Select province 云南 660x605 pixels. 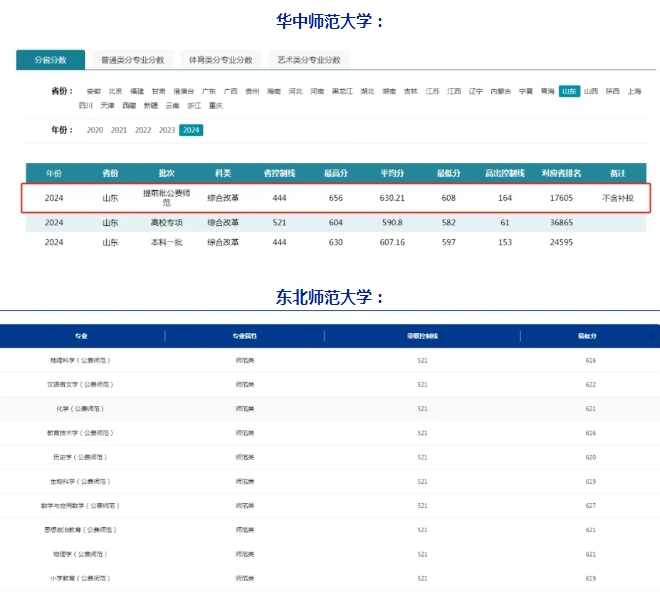coord(173,105)
